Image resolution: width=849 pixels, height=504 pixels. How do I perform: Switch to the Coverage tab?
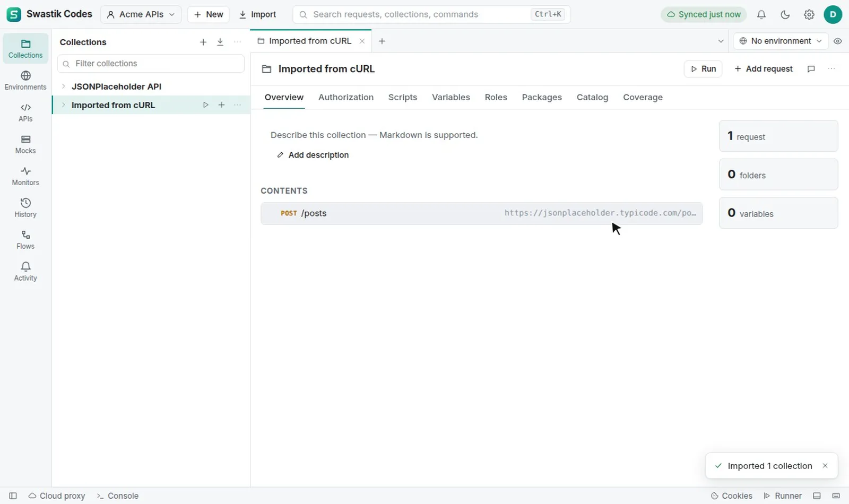point(643,97)
